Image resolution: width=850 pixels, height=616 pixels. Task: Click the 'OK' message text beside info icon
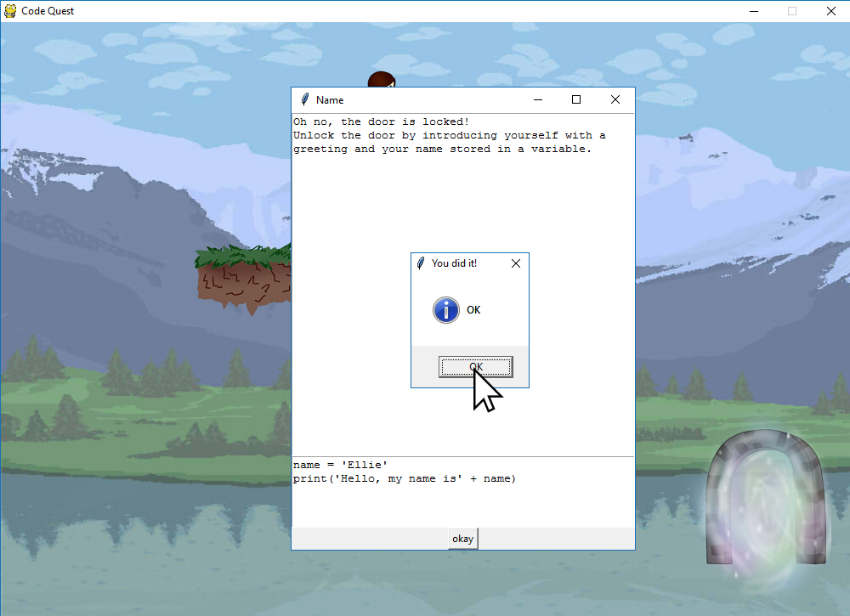[x=473, y=310]
